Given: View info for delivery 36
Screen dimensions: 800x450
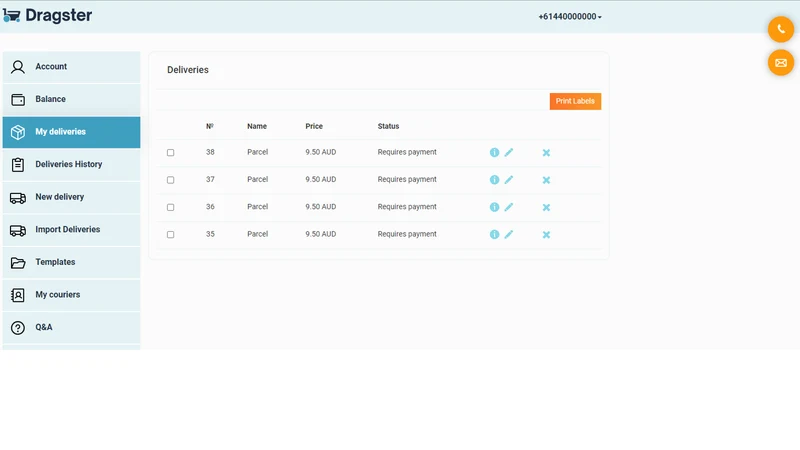Looking at the screenshot, I should pos(494,207).
